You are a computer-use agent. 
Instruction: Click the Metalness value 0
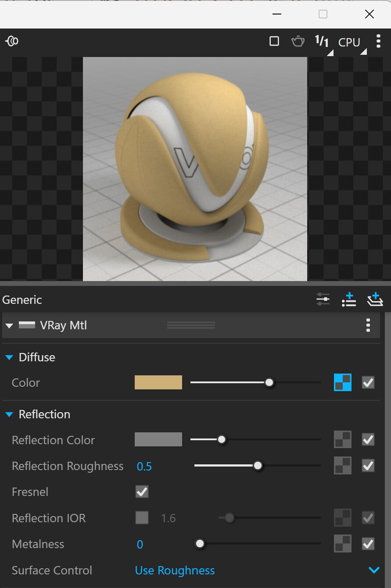(x=140, y=545)
